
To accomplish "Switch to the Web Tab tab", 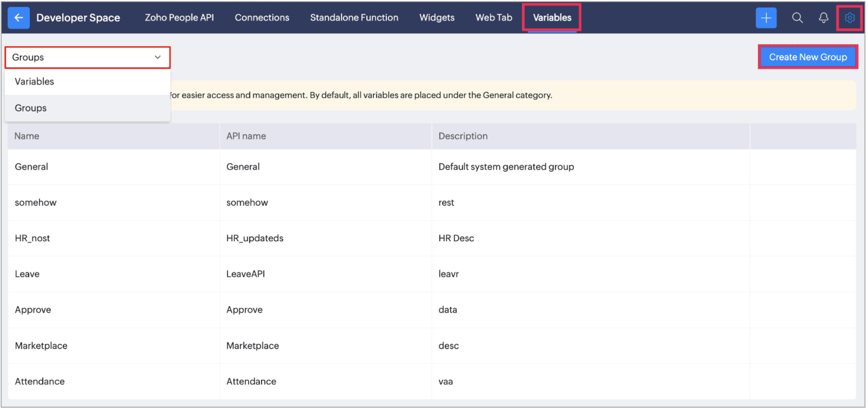I will (x=494, y=18).
